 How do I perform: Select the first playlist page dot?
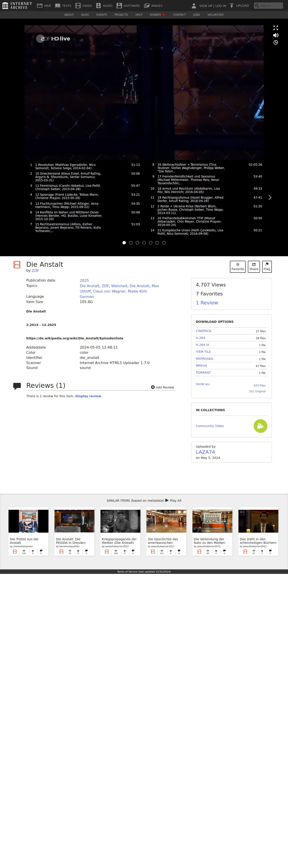point(124,243)
